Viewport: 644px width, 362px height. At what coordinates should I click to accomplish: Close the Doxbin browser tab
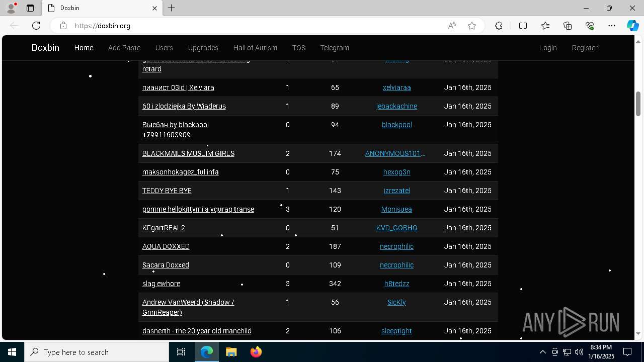[x=155, y=8]
